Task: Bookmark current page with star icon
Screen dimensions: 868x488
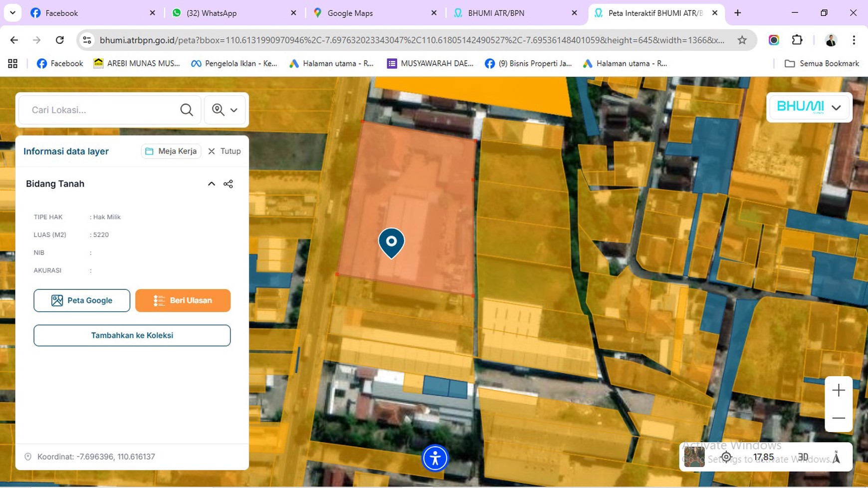Action: coord(743,40)
